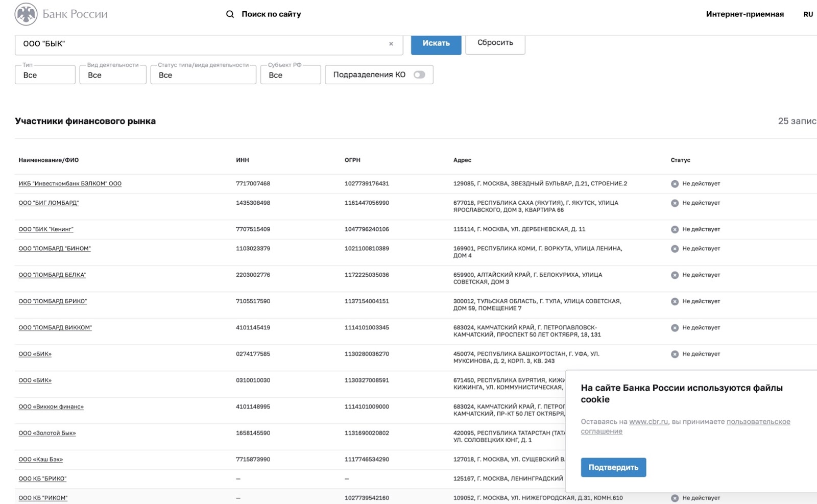817x504 pixels.
Task: Open the www.cbr.ru link in cookie notice
Action: pos(648,422)
